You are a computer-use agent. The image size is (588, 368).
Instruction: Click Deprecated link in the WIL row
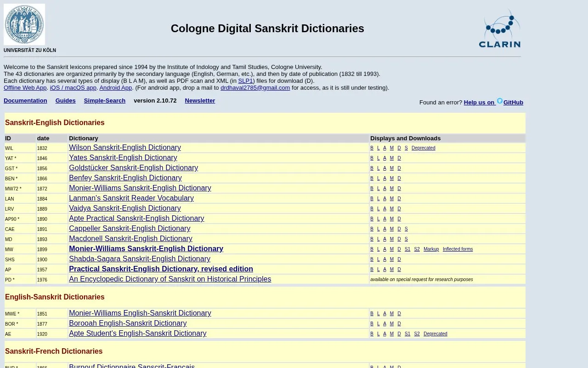424,148
